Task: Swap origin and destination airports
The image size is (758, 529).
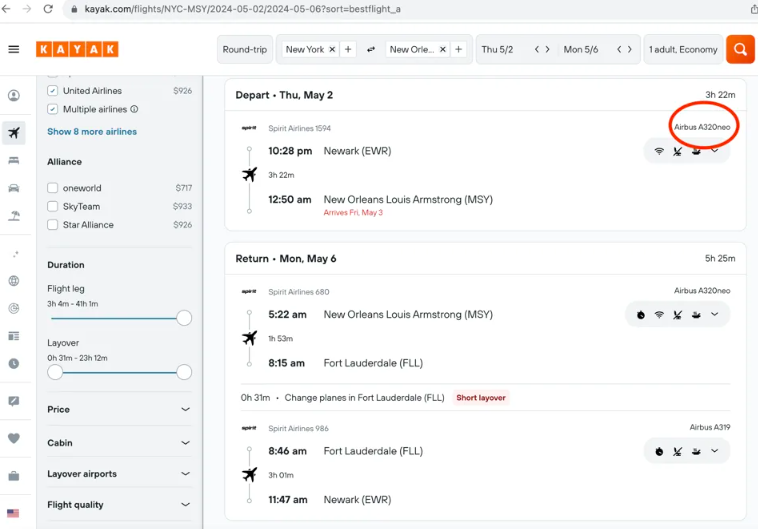Action: [x=371, y=50]
